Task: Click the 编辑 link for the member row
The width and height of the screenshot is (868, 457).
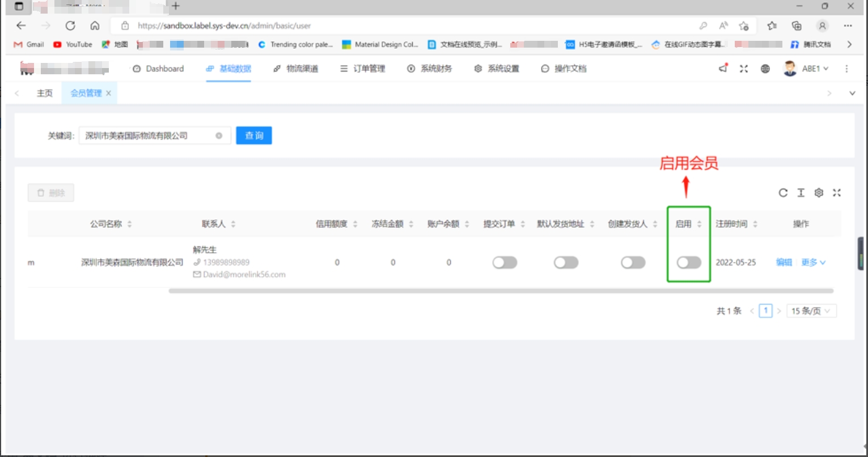Action: [x=785, y=262]
